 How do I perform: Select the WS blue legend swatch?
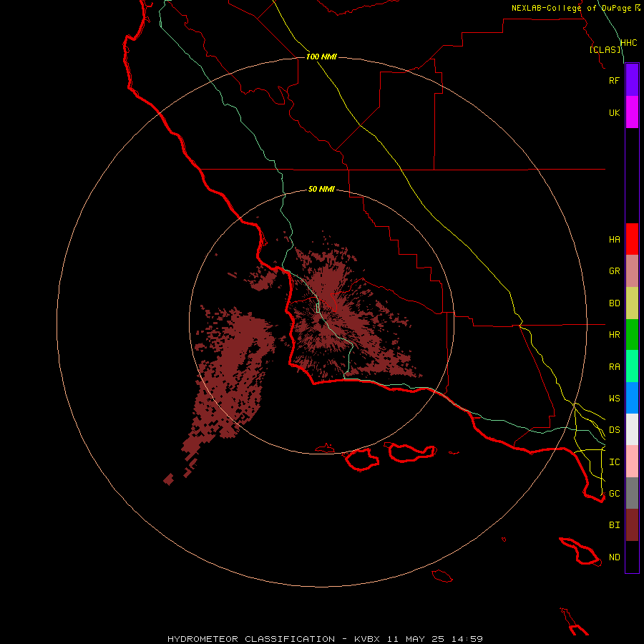coord(632,398)
